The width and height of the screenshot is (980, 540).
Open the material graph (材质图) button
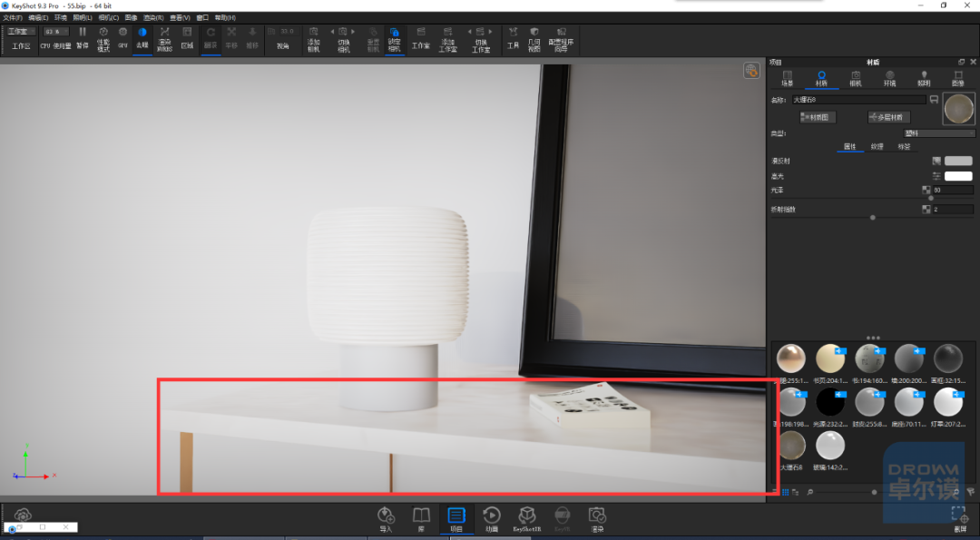(818, 117)
